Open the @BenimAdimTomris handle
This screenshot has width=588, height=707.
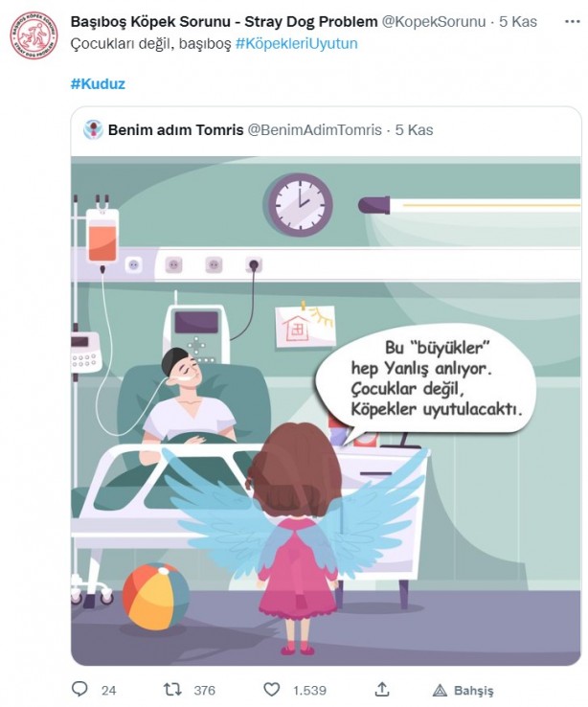[314, 129]
